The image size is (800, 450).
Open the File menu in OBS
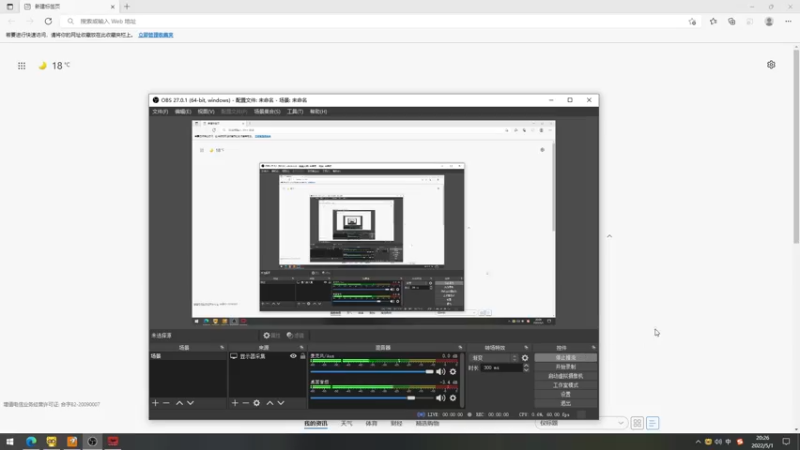coord(160,111)
